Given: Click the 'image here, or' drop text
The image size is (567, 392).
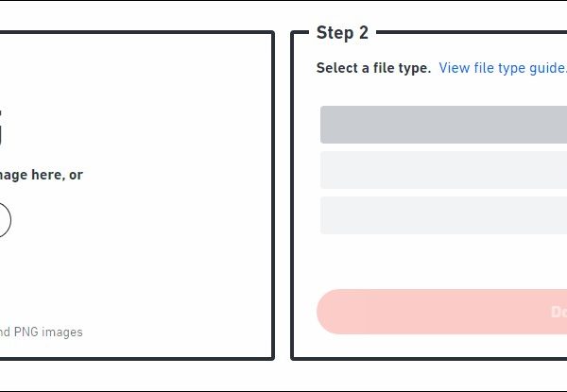Looking at the screenshot, I should [x=43, y=175].
